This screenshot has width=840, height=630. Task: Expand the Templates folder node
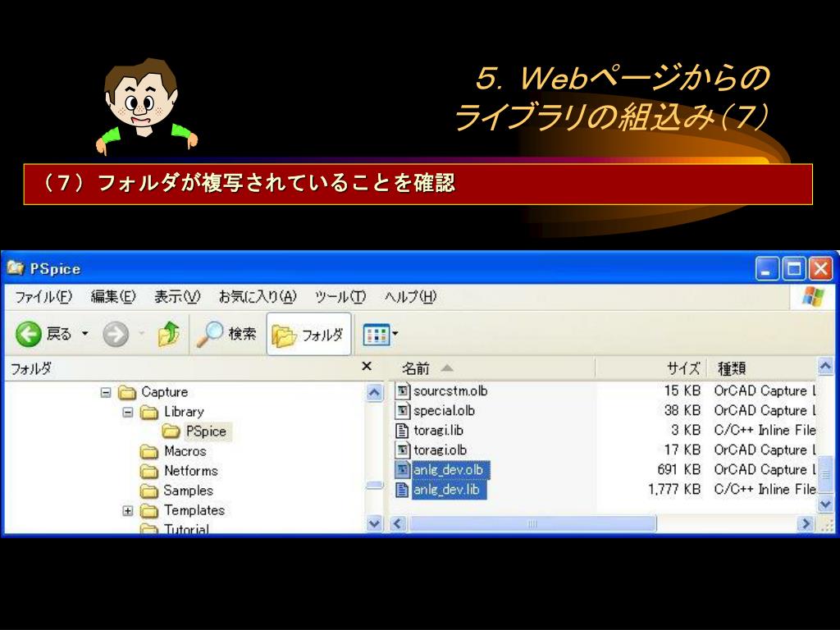[127, 511]
